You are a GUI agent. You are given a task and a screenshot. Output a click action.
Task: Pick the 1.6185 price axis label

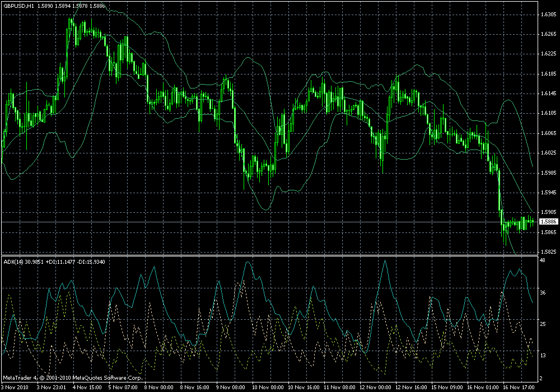coord(549,74)
